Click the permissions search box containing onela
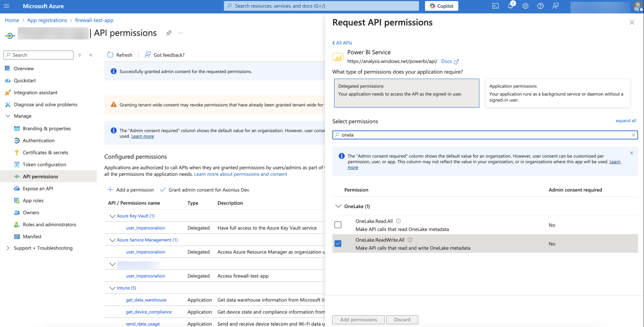 tap(485, 135)
